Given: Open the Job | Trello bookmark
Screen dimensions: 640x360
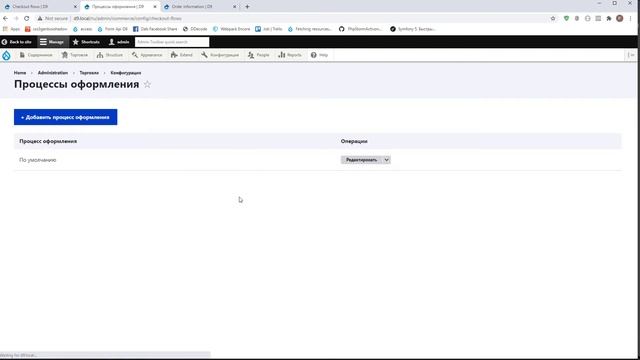Looking at the screenshot, I should 269,29.
